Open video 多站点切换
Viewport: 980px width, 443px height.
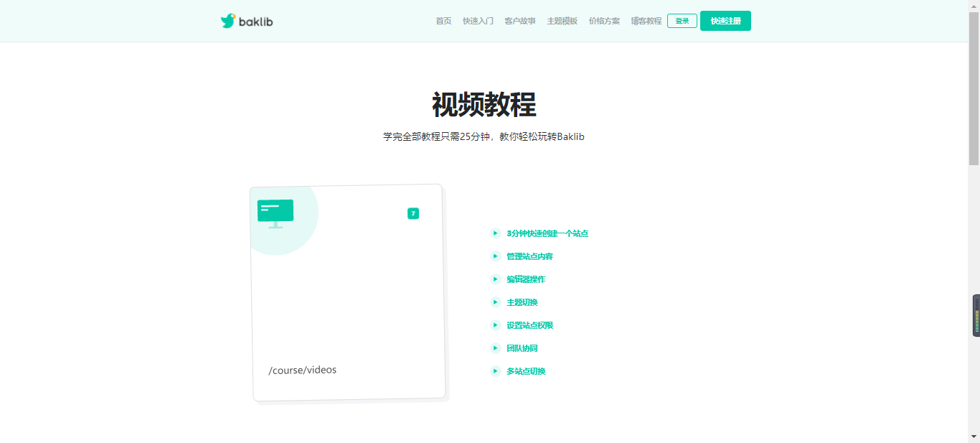526,371
